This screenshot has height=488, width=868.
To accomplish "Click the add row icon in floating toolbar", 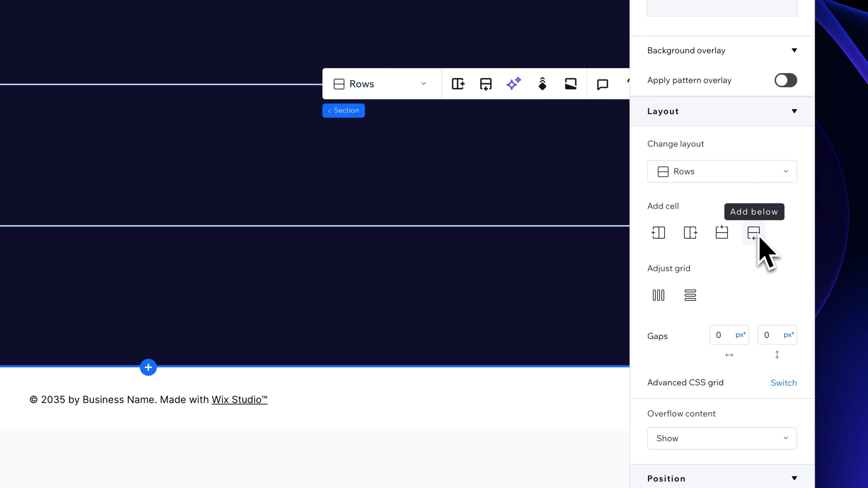I will (486, 84).
